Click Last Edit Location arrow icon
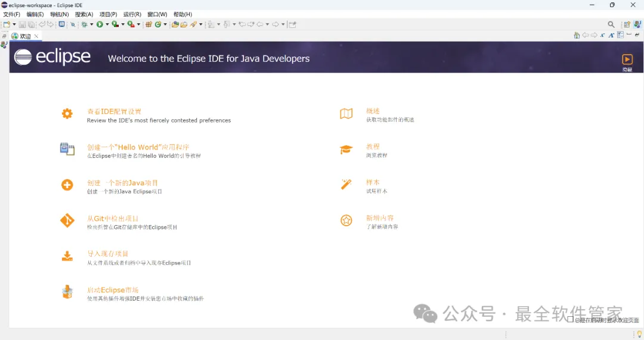 pos(242,24)
